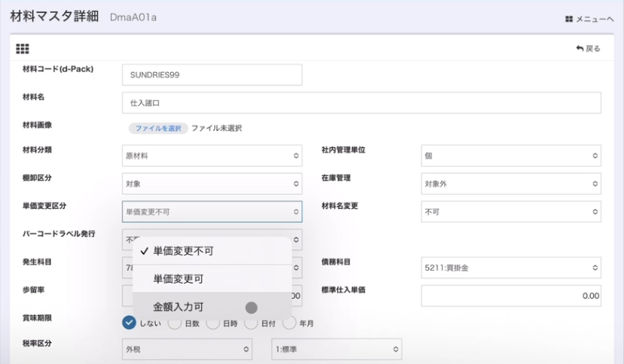This screenshot has width=624, height=364.
Task: Open 債務科目 dropdown 5211:買掛金
Action: pyautogui.click(x=510, y=267)
